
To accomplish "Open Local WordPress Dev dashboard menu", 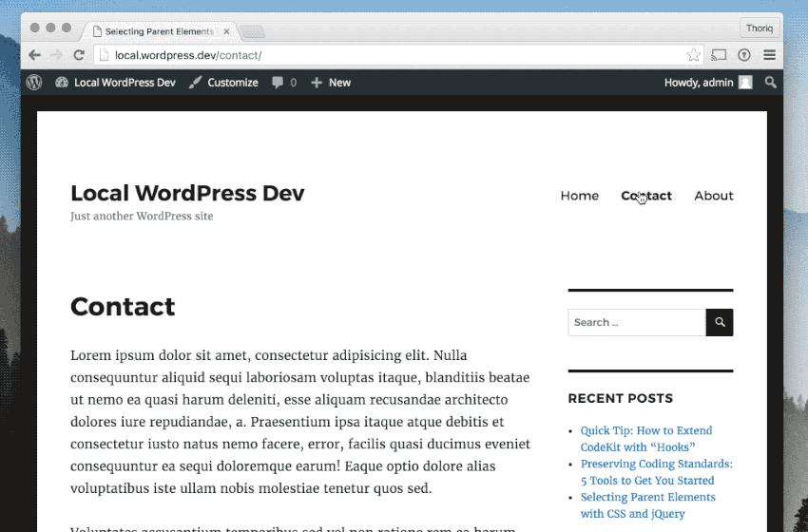I will click(115, 83).
